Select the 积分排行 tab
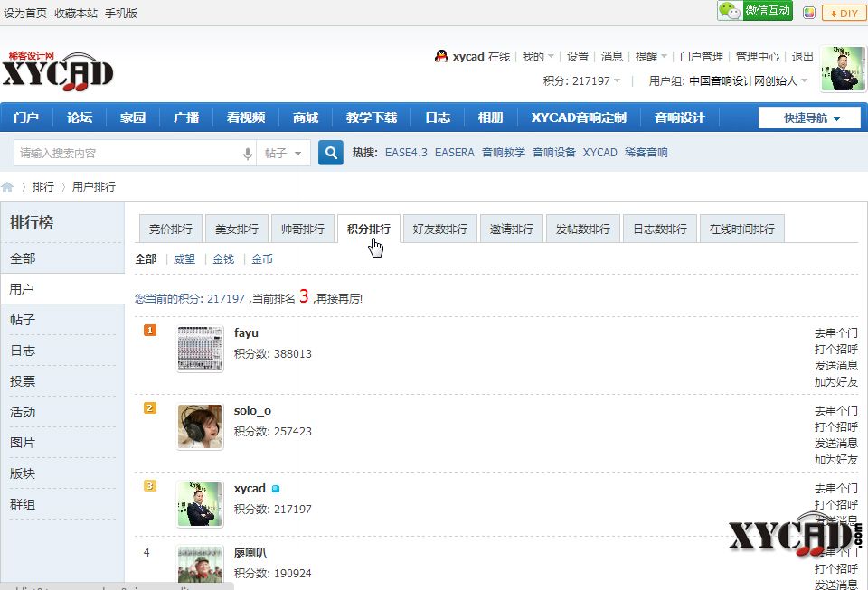Viewport: 868px width, 590px height. pyautogui.click(x=369, y=229)
